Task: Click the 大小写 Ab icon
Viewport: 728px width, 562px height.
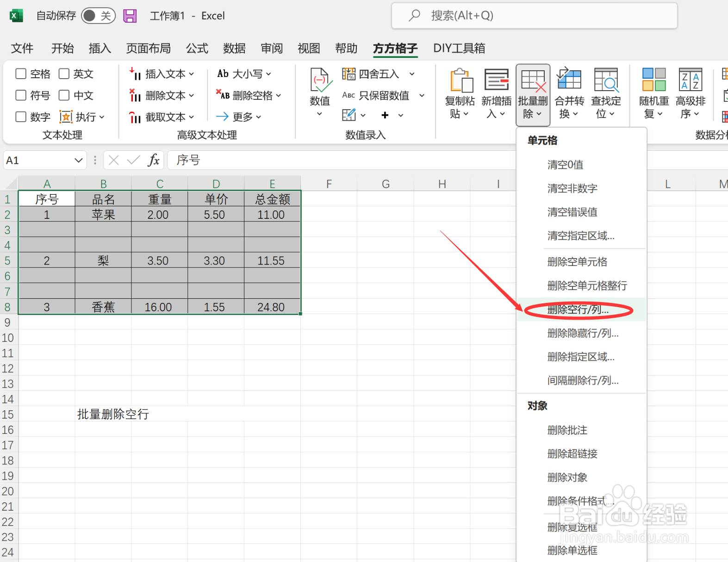Action: [223, 74]
